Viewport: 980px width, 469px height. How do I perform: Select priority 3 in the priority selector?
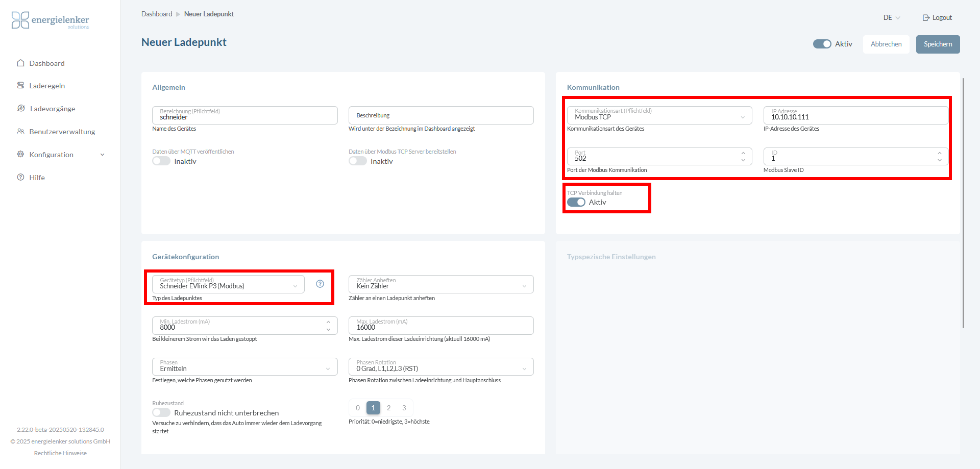click(x=404, y=408)
